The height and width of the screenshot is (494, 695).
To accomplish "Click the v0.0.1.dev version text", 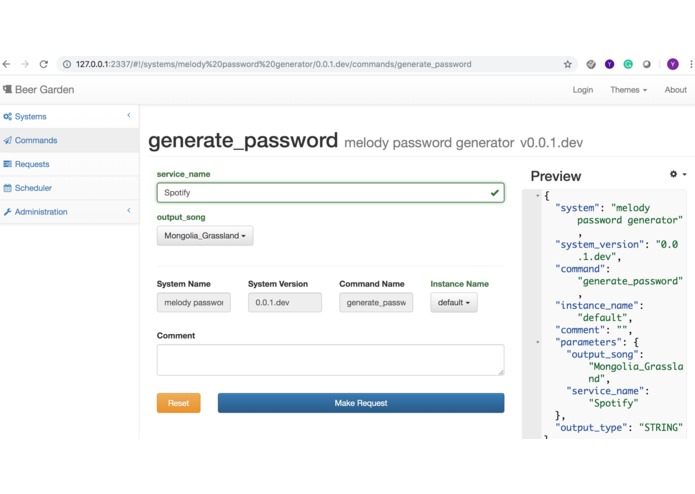I will click(551, 143).
